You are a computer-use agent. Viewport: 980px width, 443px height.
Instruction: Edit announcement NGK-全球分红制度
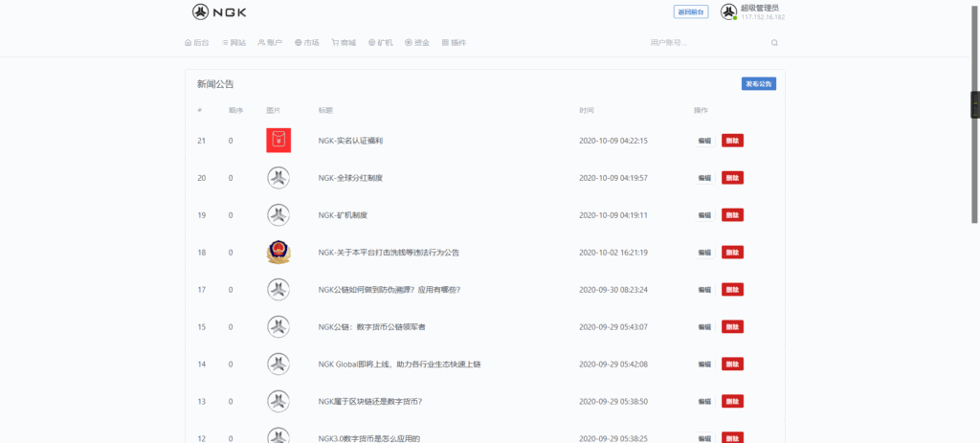[x=704, y=178]
